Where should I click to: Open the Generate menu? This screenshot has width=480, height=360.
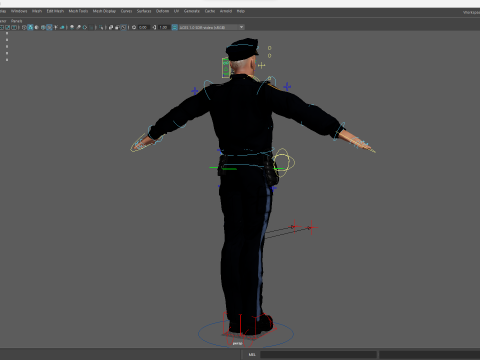(x=192, y=11)
